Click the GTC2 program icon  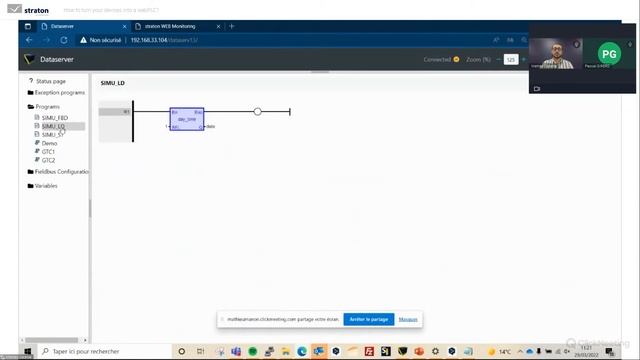(37, 160)
